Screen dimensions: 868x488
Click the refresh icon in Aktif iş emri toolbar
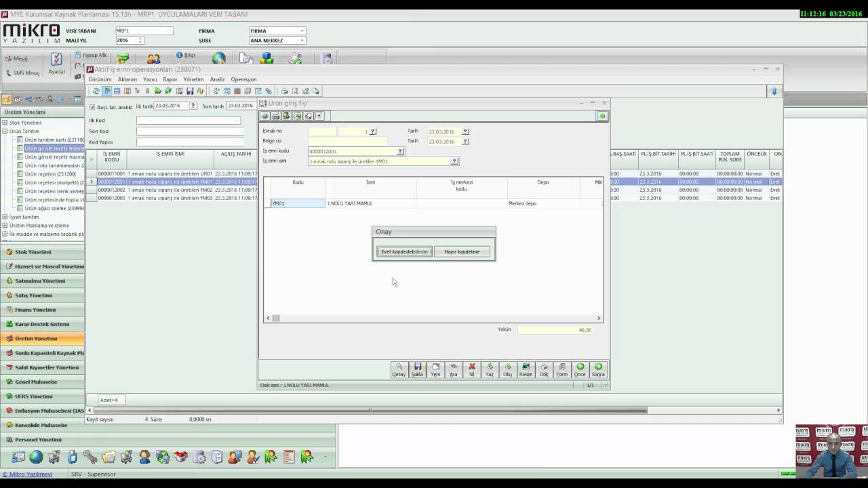pyautogui.click(x=96, y=91)
